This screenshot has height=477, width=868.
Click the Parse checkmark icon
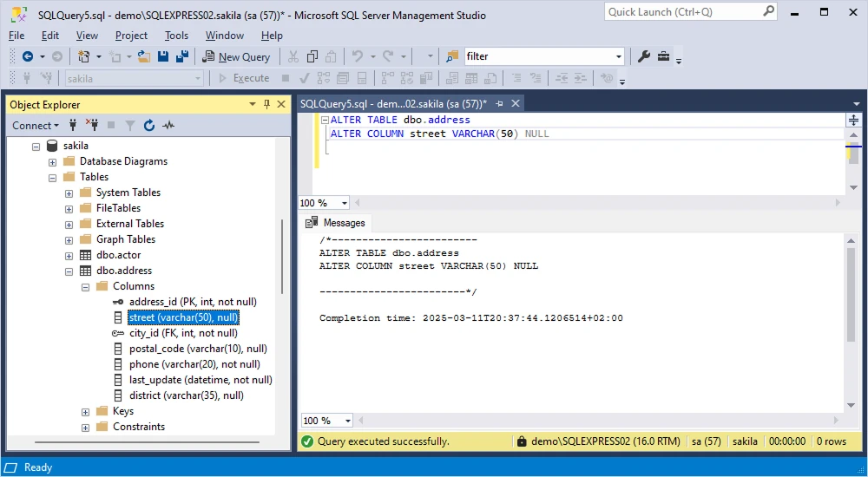[304, 78]
